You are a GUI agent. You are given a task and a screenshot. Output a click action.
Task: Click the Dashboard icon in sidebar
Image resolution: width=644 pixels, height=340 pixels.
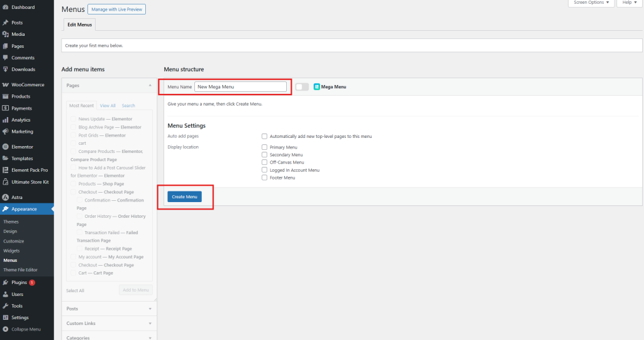(x=5, y=8)
